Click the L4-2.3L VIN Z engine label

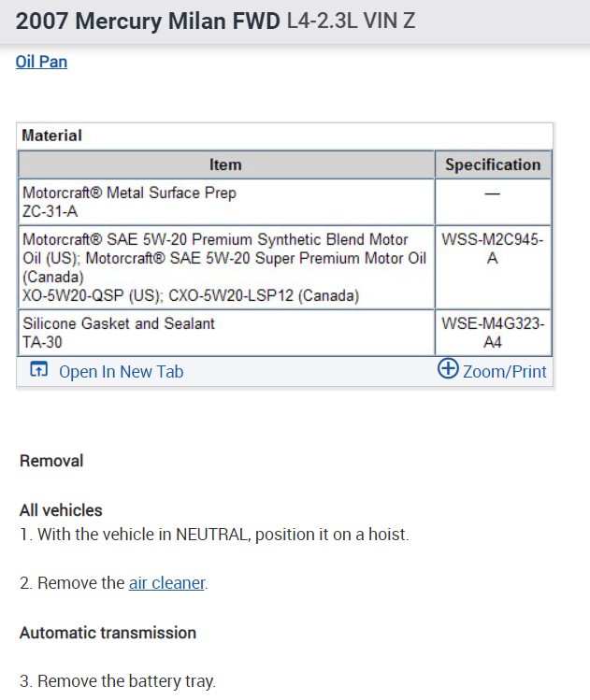click(x=350, y=21)
